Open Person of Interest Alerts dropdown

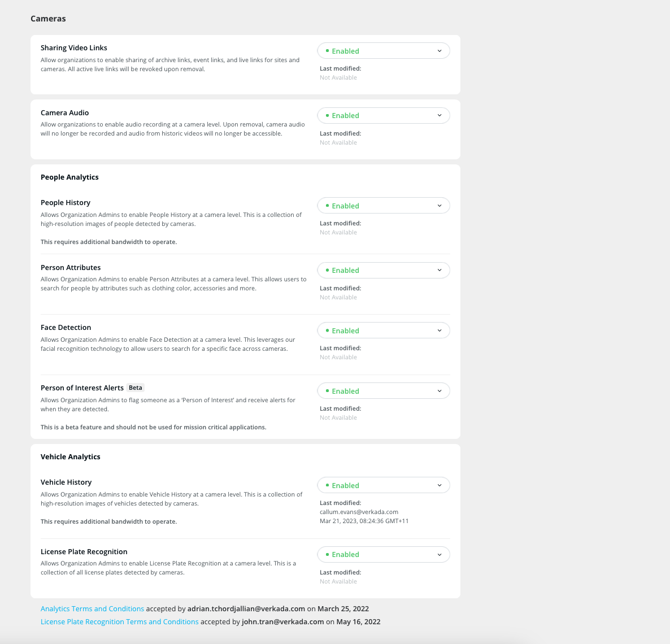383,391
